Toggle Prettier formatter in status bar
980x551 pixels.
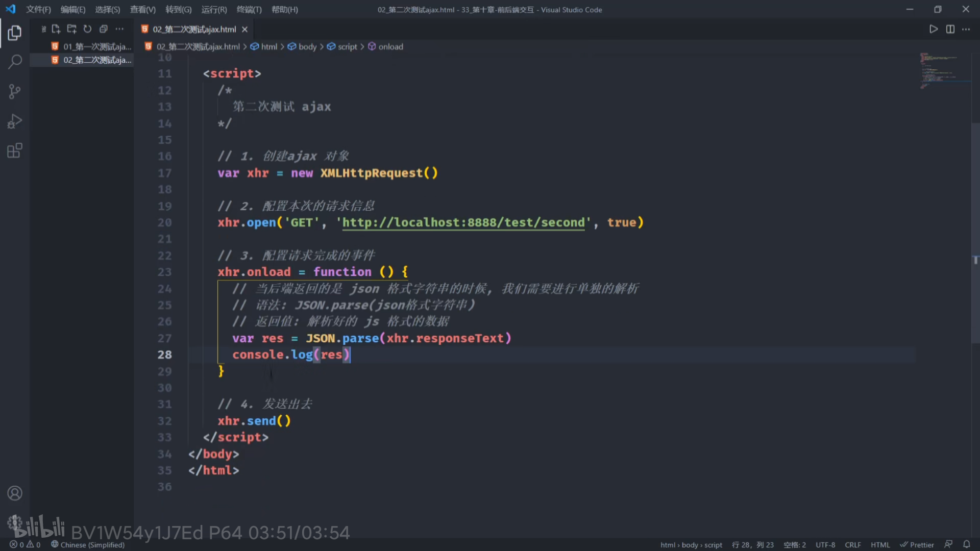pyautogui.click(x=917, y=545)
